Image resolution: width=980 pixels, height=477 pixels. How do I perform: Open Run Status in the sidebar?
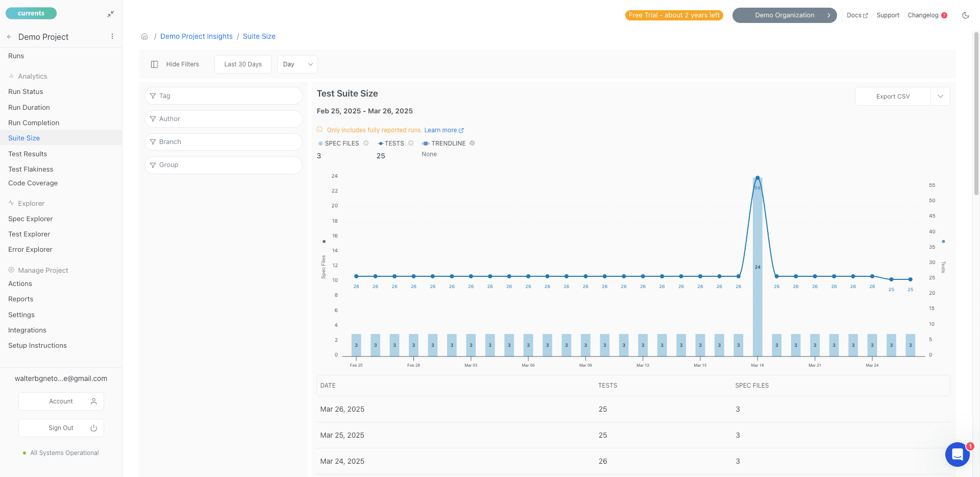pyautogui.click(x=26, y=92)
